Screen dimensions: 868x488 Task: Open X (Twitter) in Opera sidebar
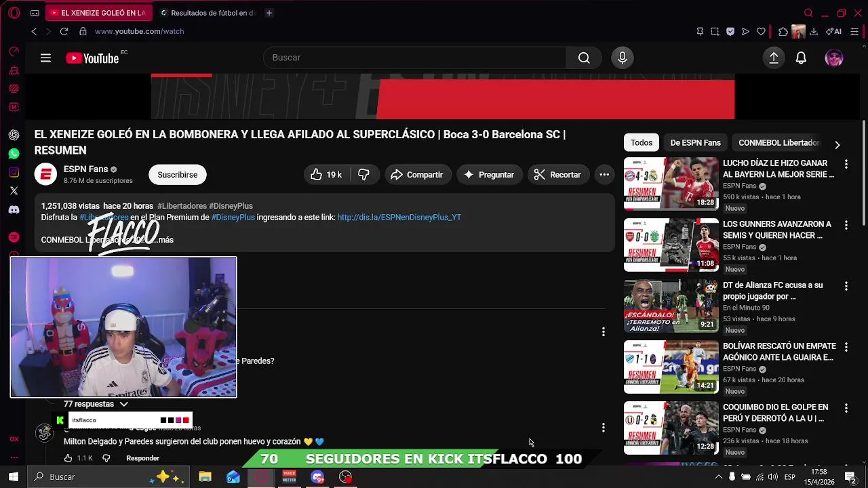14,191
